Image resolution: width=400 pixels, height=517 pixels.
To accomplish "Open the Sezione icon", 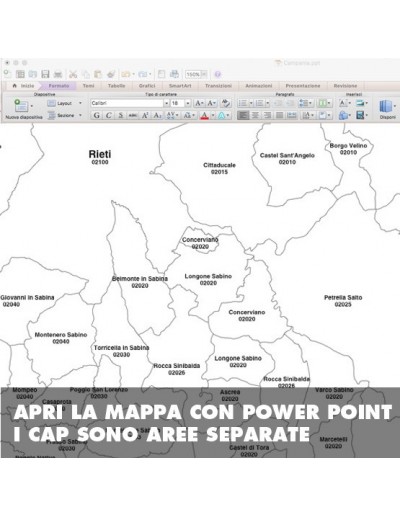I will coord(51,115).
